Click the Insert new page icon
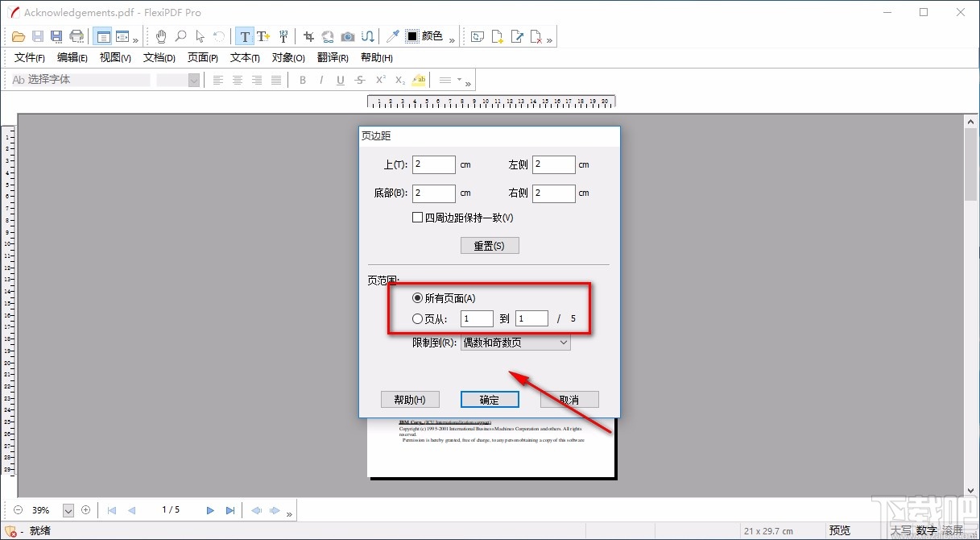Viewport: 980px width, 540px height. (497, 36)
